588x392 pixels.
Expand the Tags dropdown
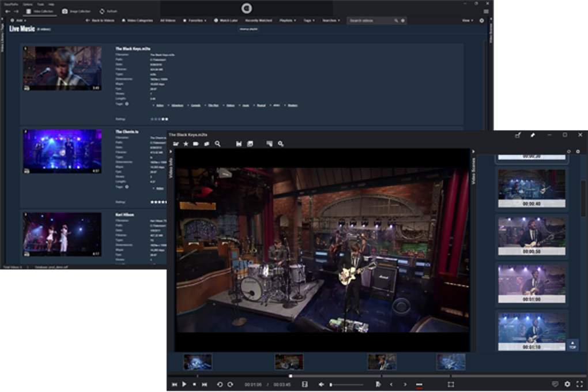[309, 21]
